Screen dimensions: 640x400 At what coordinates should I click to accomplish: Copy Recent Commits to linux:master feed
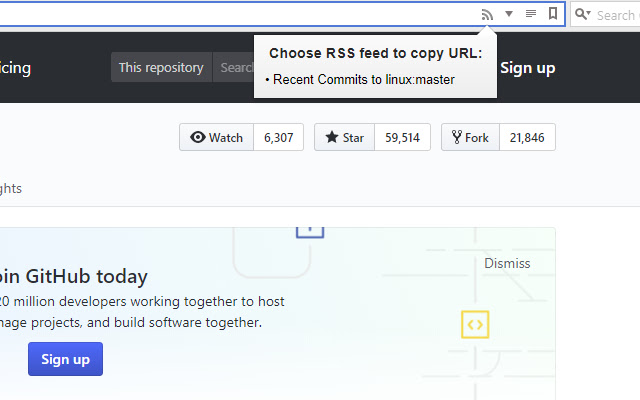pyautogui.click(x=363, y=79)
